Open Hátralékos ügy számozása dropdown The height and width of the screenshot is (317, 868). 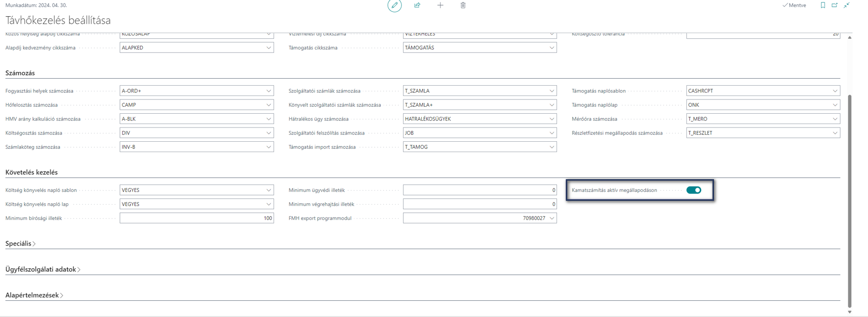tap(552, 119)
